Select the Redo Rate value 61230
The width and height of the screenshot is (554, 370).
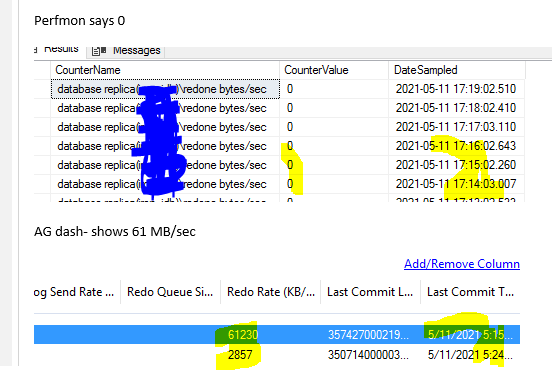point(243,335)
